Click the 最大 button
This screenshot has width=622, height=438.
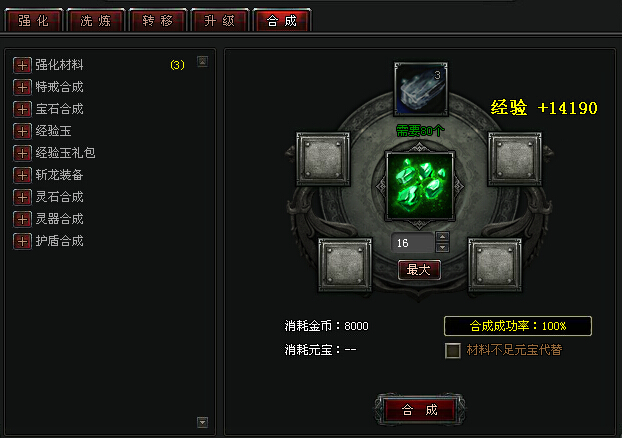(x=419, y=270)
